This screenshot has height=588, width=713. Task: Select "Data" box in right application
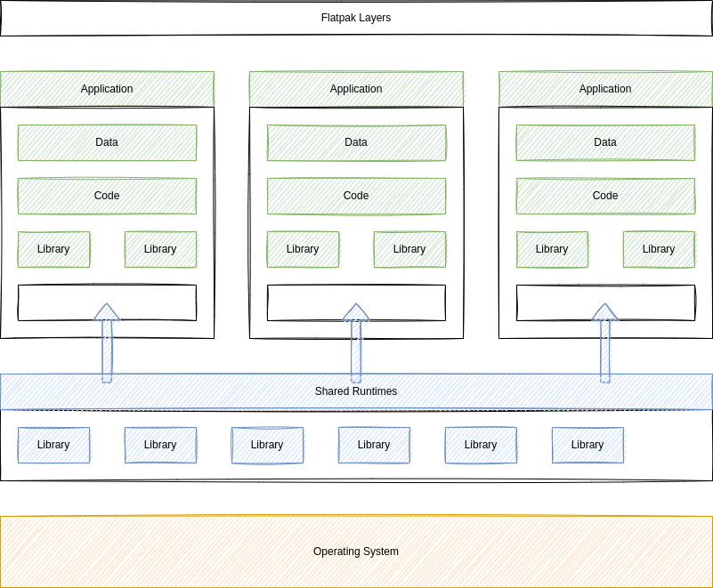tap(605, 142)
